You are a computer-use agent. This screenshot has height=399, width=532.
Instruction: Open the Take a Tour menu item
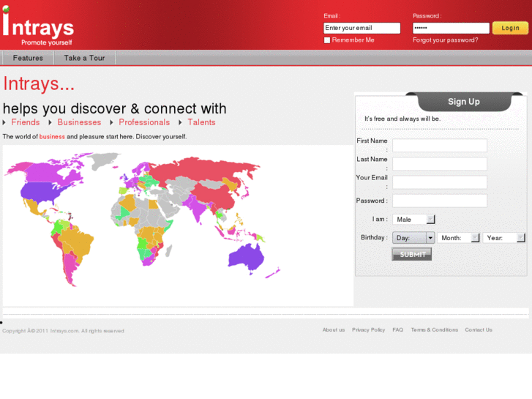(84, 58)
